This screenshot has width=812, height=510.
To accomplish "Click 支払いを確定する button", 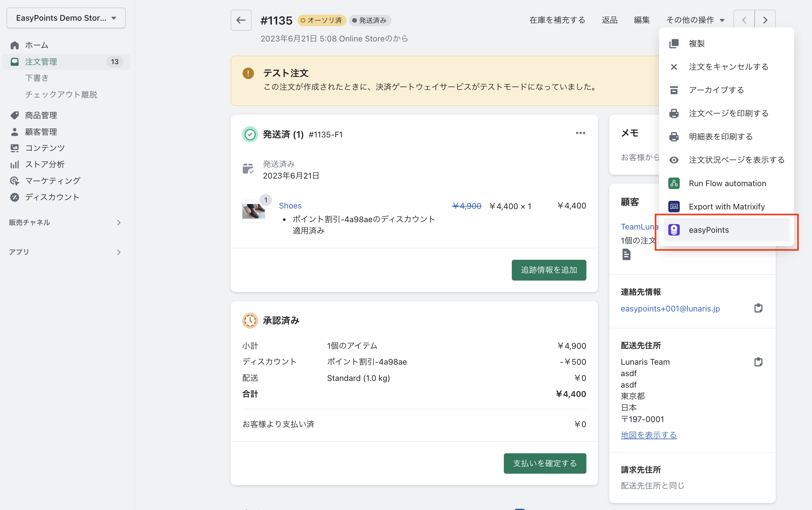I will pos(545,463).
